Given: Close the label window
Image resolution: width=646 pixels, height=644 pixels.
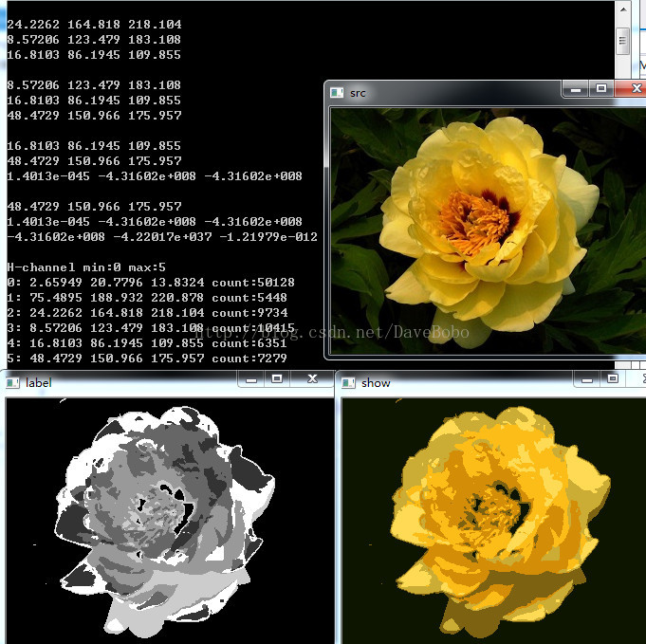Looking at the screenshot, I should (x=312, y=379).
